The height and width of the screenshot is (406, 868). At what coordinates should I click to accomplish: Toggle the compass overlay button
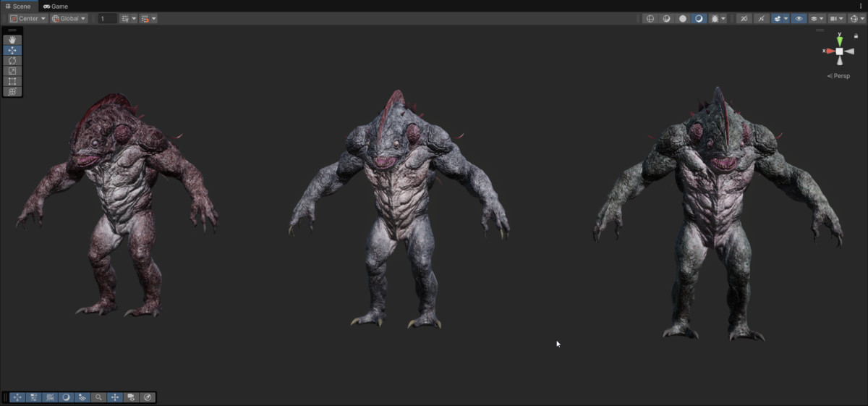pyautogui.click(x=148, y=397)
